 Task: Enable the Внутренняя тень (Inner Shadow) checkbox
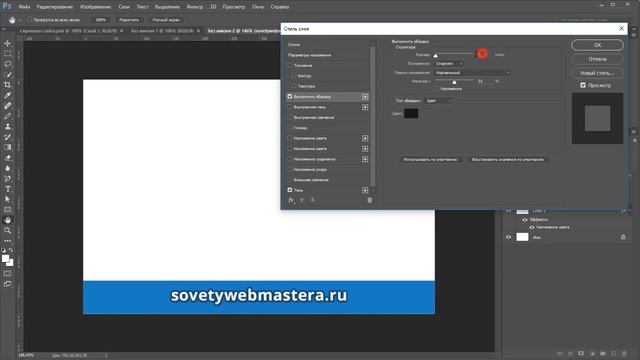tap(290, 107)
